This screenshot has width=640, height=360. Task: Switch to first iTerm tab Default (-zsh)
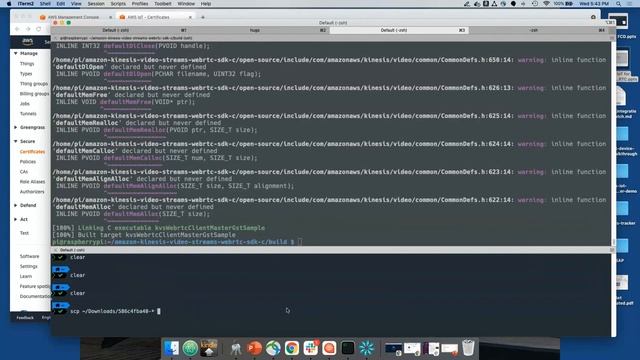tap(121, 30)
